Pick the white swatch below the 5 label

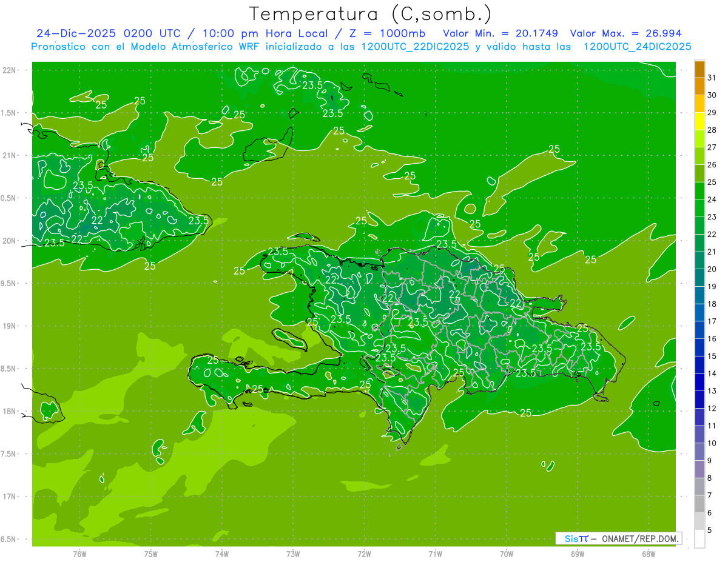tap(699, 539)
